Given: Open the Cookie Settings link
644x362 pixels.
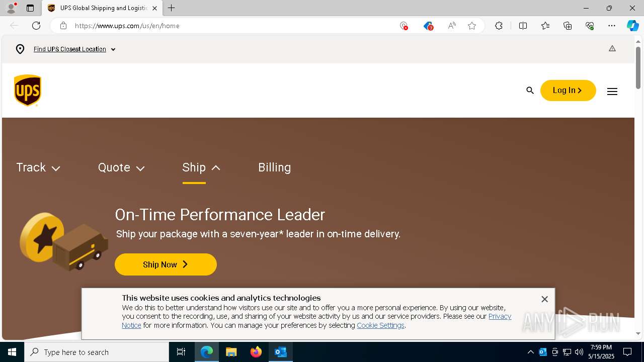Looking at the screenshot, I should 380,325.
